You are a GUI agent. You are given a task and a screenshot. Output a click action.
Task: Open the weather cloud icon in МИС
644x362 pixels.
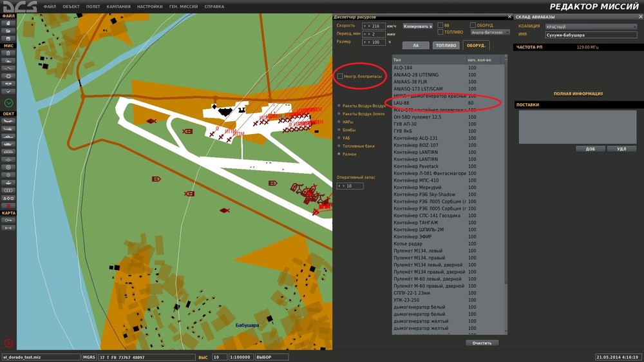tap(8, 61)
